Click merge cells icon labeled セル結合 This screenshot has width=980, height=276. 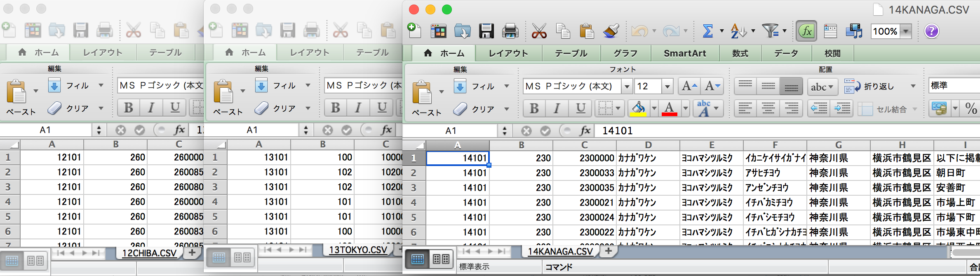tap(882, 109)
